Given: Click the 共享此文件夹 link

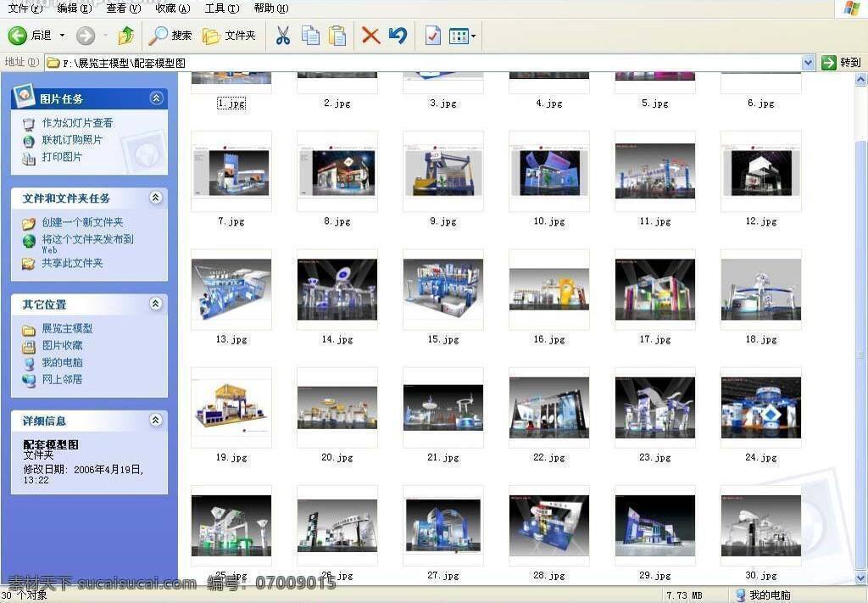Looking at the screenshot, I should [73, 263].
